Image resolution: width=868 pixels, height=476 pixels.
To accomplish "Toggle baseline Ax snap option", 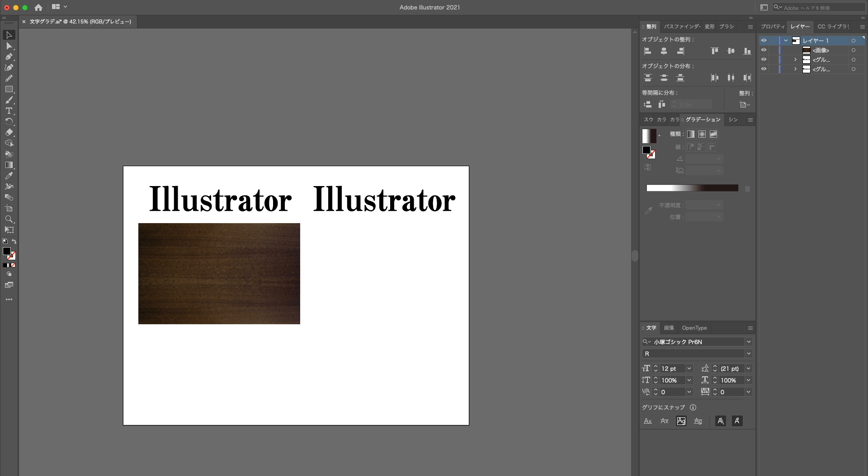I will click(x=648, y=421).
